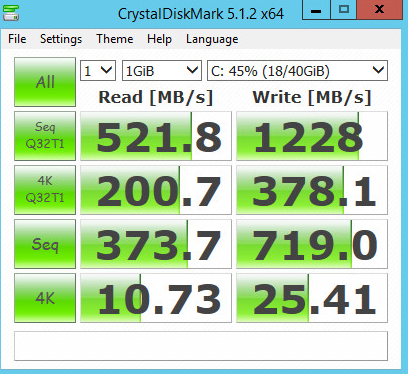Open the drive dropdown showing C: 45%
The height and width of the screenshot is (374, 408).
[297, 71]
